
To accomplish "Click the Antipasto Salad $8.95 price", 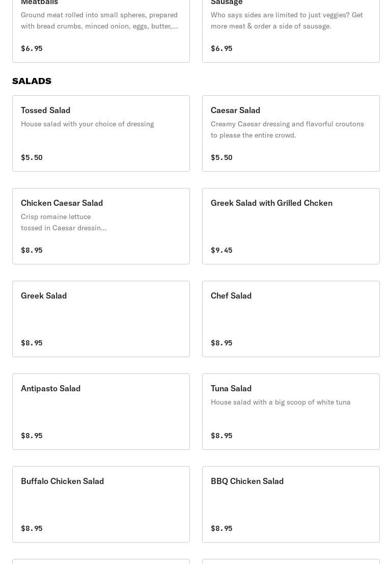I will tap(32, 436).
